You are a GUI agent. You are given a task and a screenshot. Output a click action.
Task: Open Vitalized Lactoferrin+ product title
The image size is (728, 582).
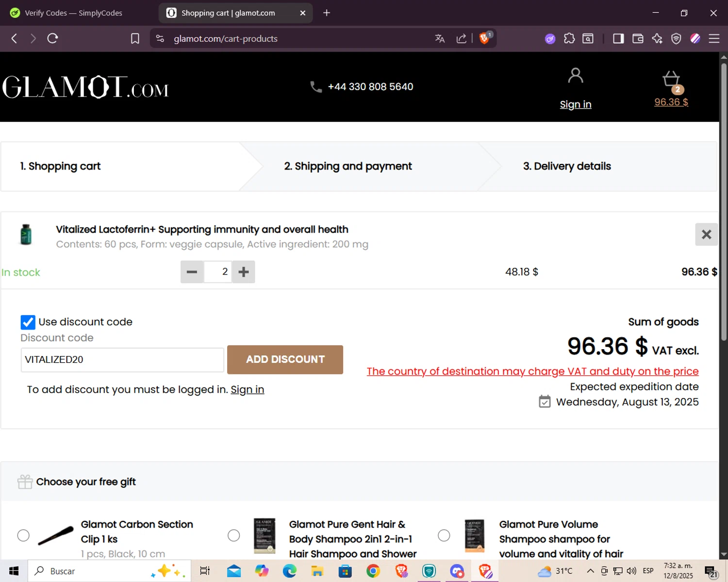click(x=202, y=229)
